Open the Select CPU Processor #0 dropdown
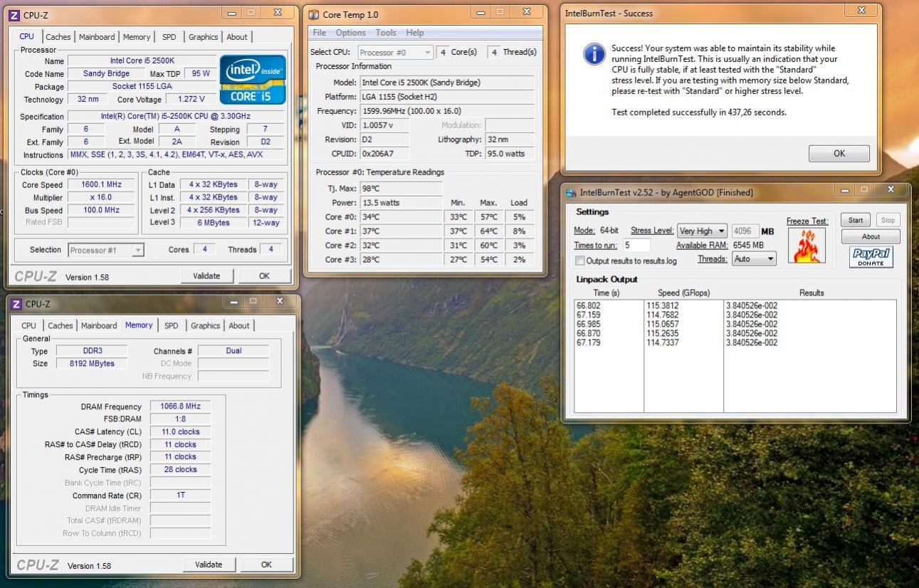The height and width of the screenshot is (588, 919). tap(395, 52)
